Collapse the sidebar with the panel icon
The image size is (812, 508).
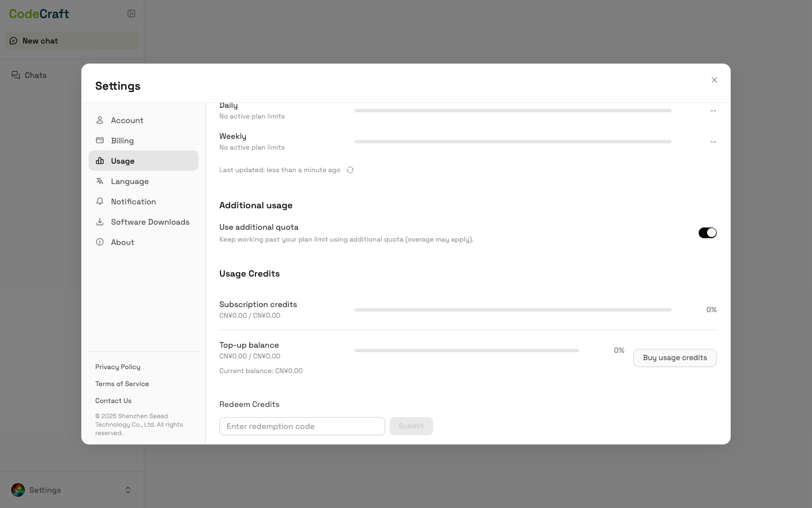[x=131, y=14]
